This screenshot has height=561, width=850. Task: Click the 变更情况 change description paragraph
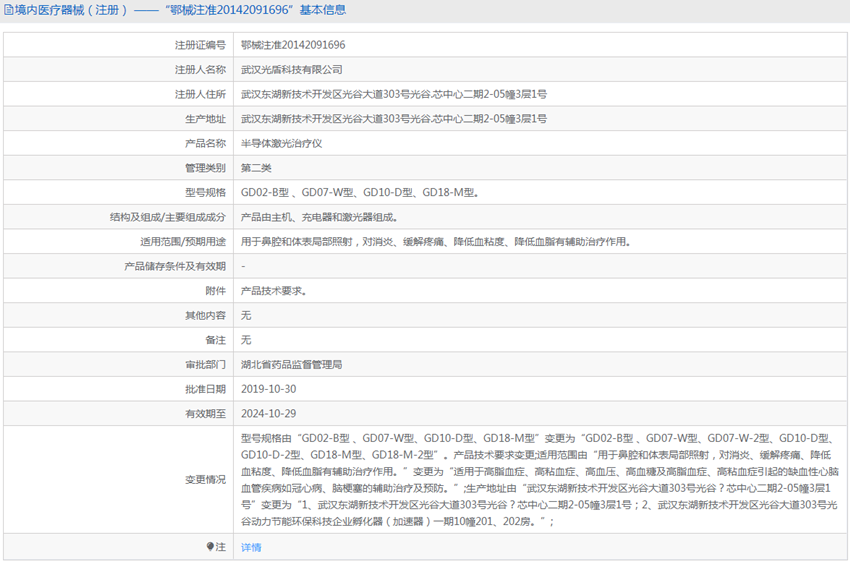540,480
